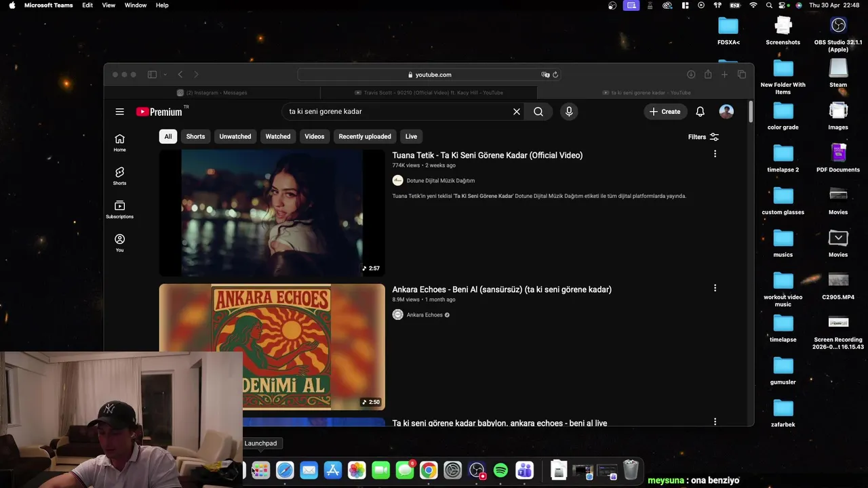This screenshot has height=488, width=868.
Task: Toggle Safari sidebar button
Action: click(152, 75)
